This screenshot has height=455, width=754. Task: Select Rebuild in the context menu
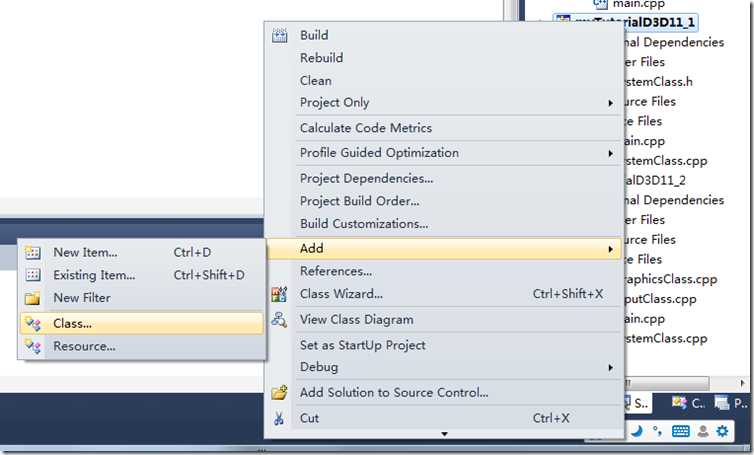pos(321,58)
